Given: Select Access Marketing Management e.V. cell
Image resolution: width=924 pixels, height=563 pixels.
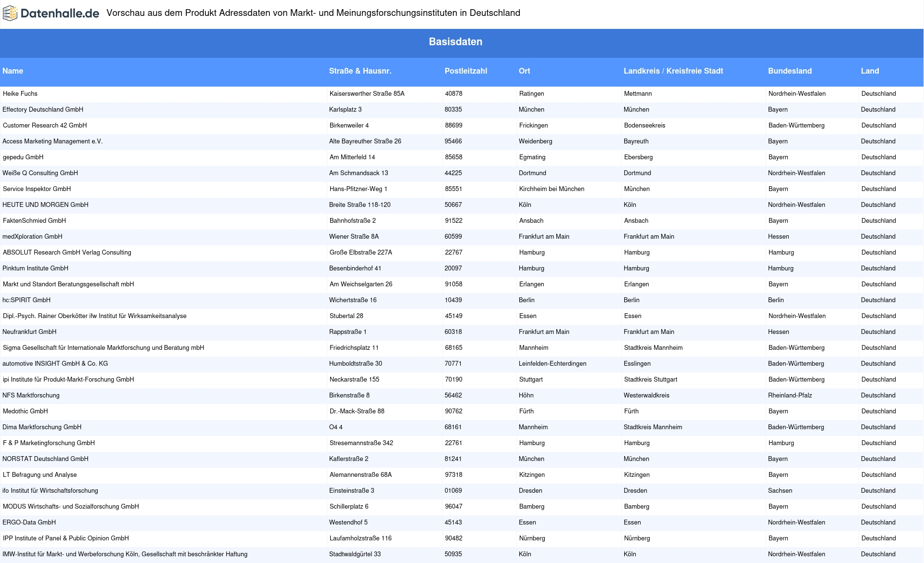Looking at the screenshot, I should (52, 141).
